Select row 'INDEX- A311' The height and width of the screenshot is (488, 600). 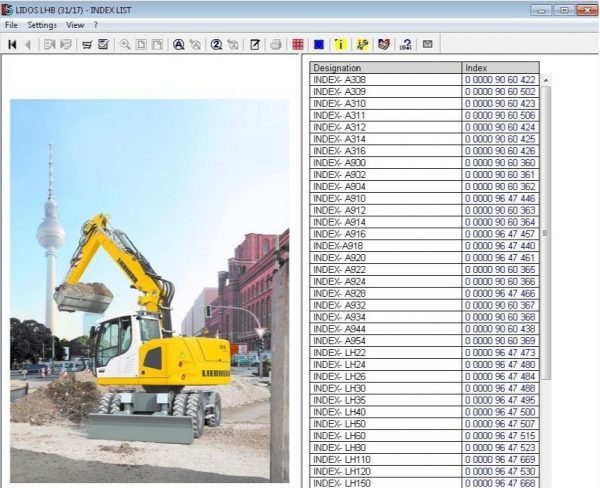[x=424, y=115]
